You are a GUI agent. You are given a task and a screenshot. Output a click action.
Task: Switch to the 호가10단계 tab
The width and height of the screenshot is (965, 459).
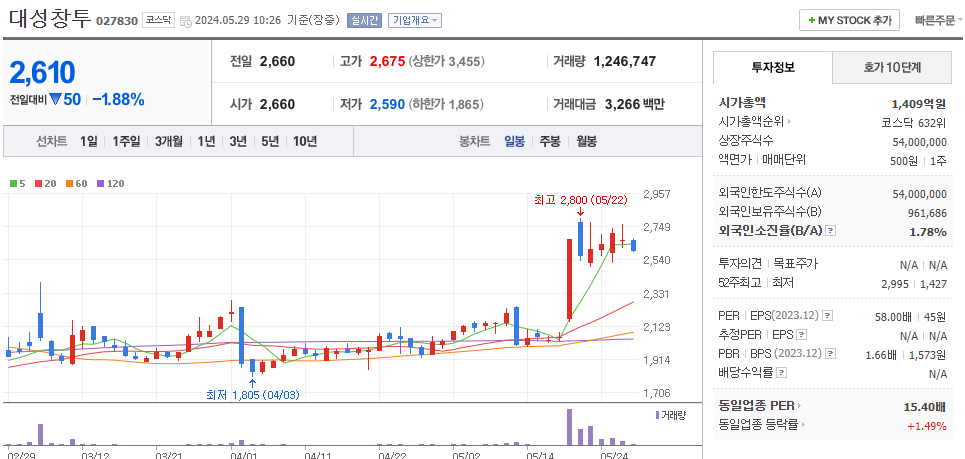coord(892,68)
